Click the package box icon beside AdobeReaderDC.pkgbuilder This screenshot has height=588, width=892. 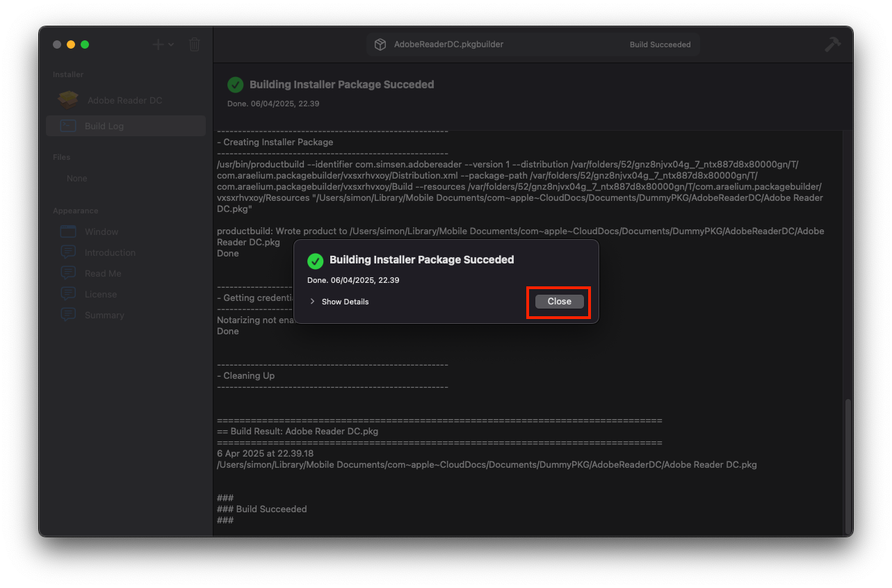[380, 44]
